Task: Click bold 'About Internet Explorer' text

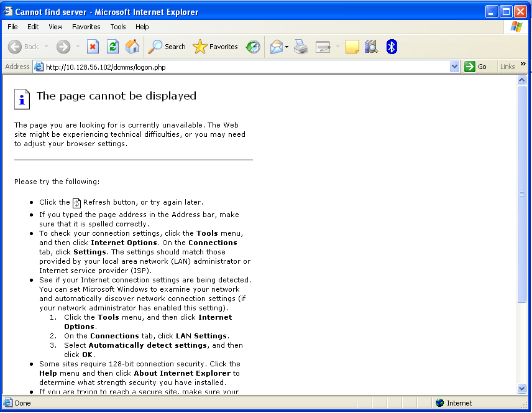Action: click(x=182, y=373)
